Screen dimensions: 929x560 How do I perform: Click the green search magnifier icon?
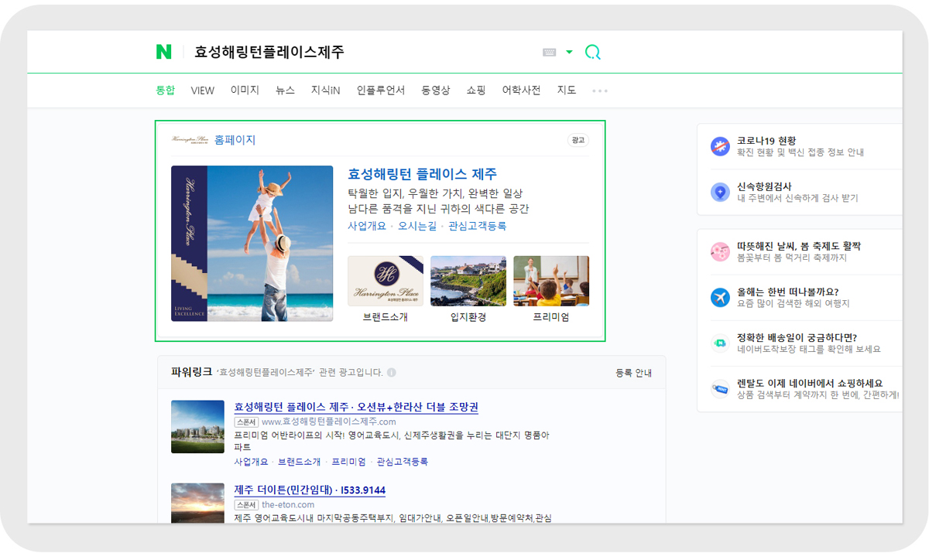593,53
